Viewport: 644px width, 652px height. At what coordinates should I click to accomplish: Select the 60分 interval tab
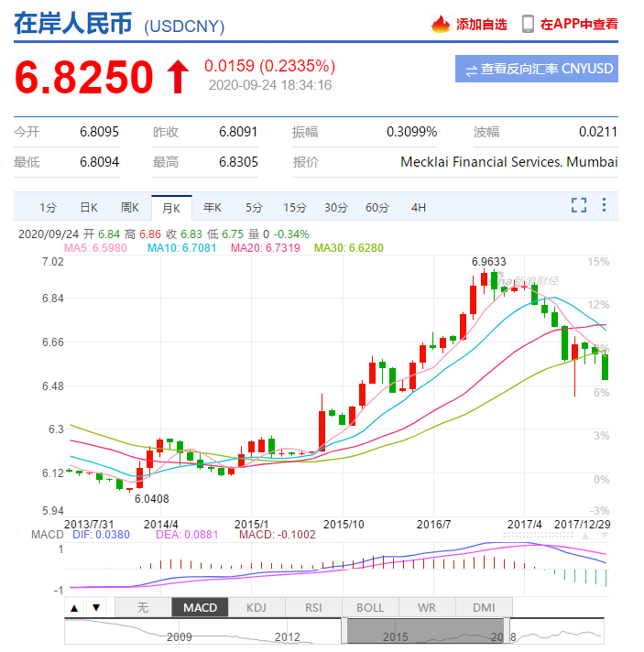coord(377,207)
